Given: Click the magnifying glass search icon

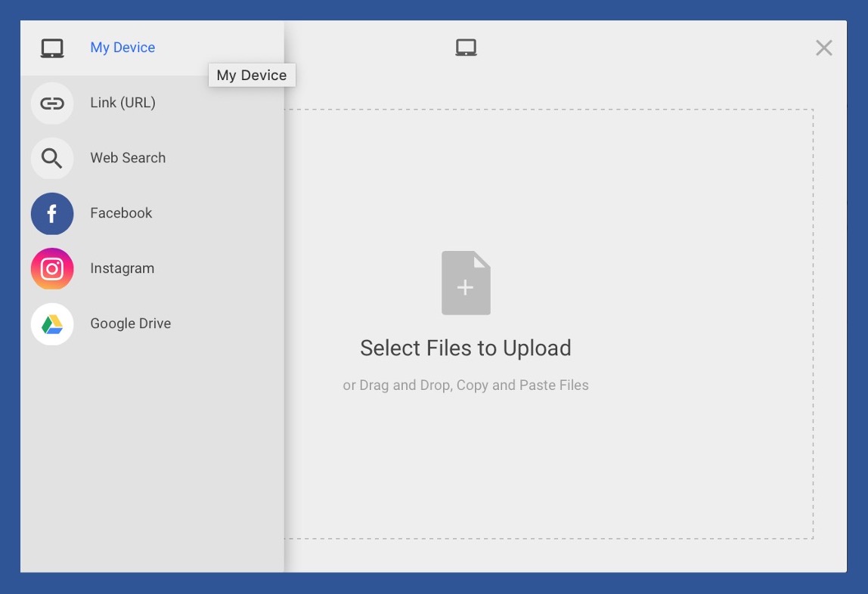Looking at the screenshot, I should pos(52,159).
